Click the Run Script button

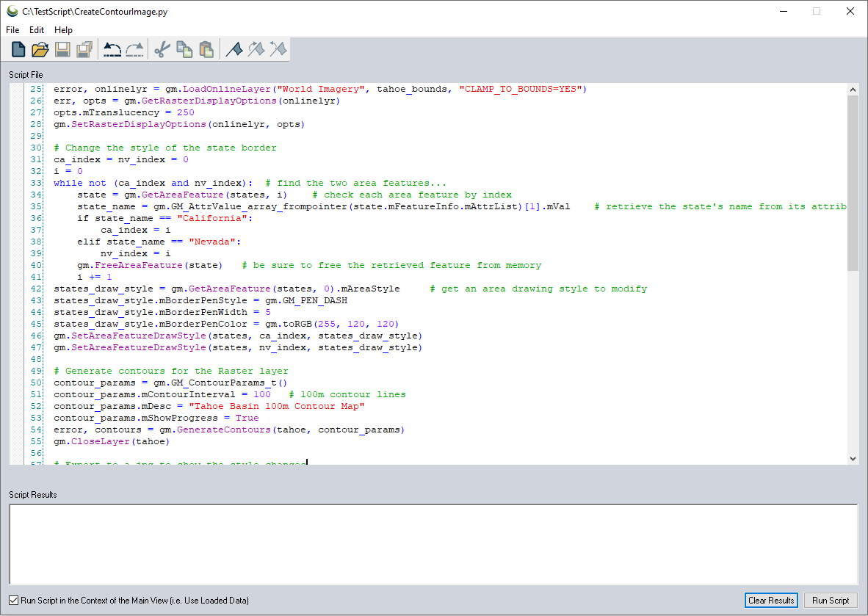click(x=831, y=601)
